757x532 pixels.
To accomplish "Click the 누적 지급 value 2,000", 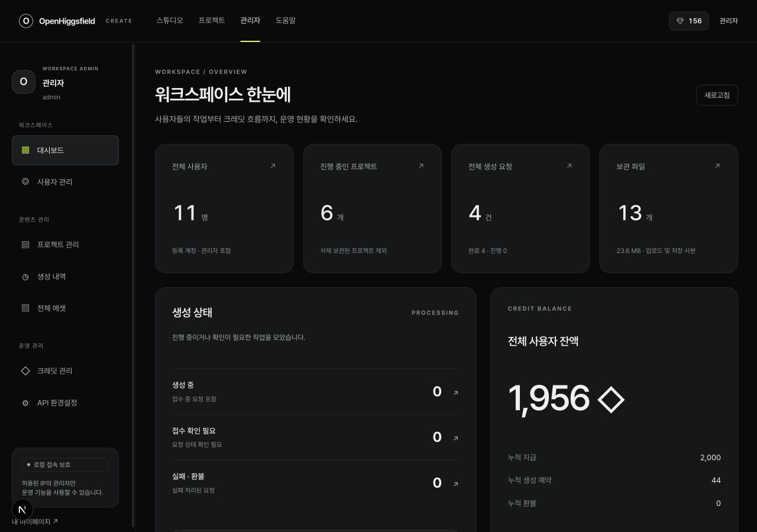I will point(710,458).
